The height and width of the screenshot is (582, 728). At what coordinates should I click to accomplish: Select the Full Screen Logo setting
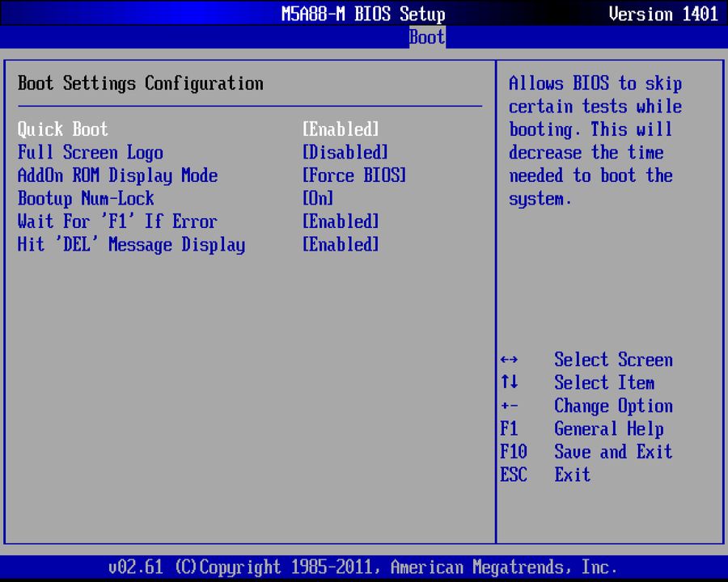point(91,153)
